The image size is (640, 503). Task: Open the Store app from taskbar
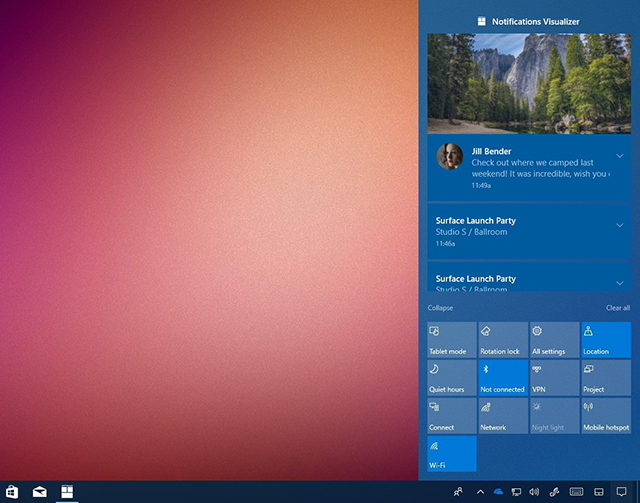coord(12,492)
